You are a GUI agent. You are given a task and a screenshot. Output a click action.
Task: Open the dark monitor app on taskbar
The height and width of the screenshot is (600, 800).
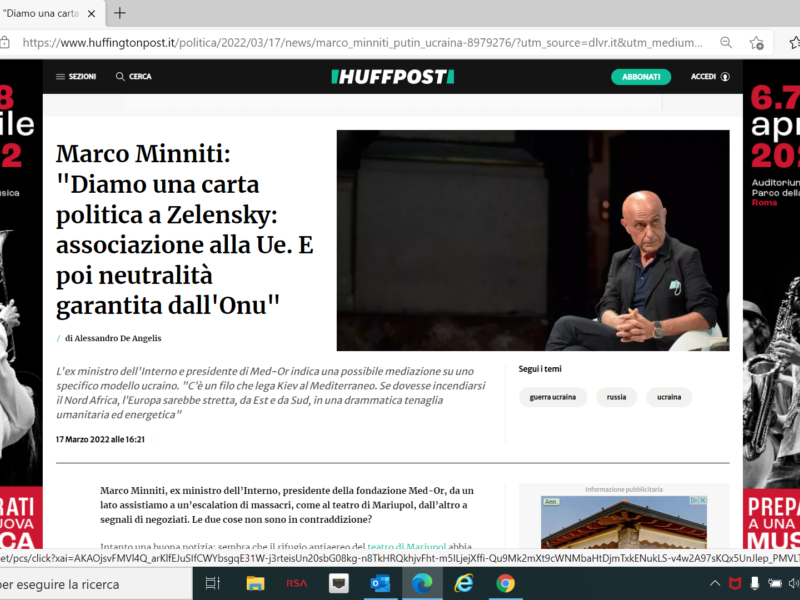click(x=338, y=583)
